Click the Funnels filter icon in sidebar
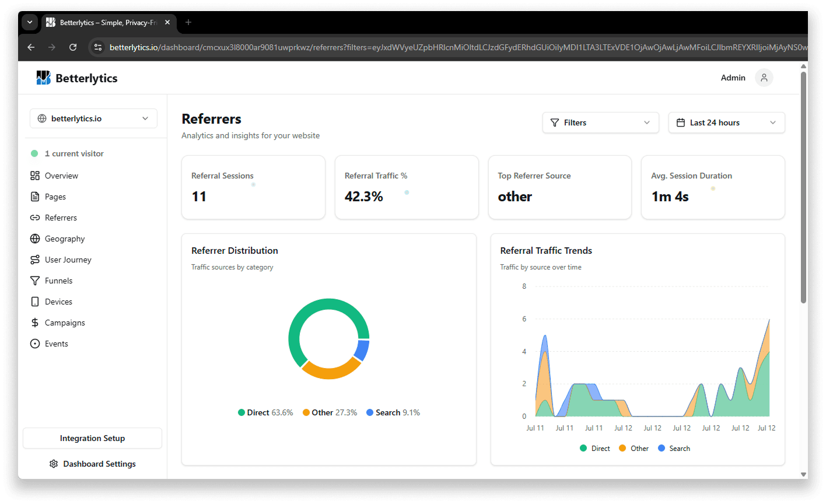The image size is (826, 504). [35, 281]
